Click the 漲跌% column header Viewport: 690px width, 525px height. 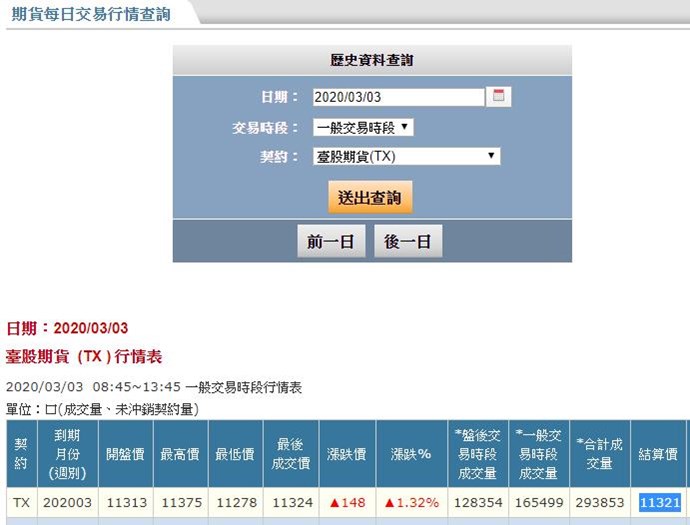click(411, 454)
